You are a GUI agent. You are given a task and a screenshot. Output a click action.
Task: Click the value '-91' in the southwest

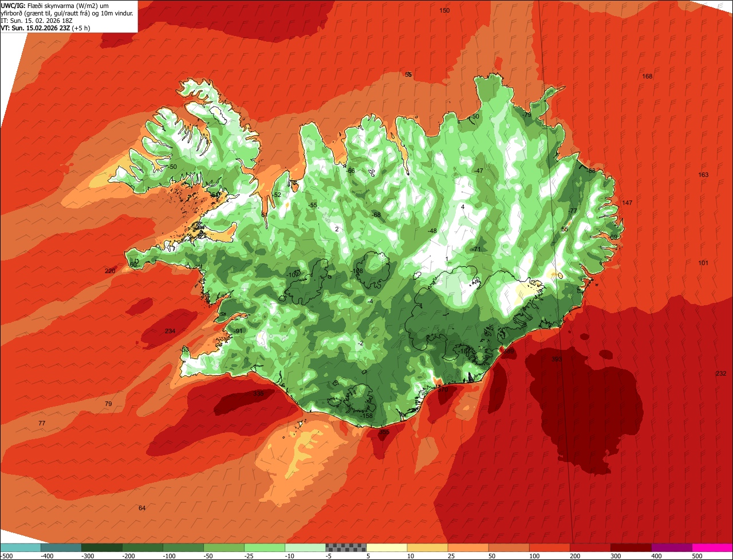tap(238, 331)
